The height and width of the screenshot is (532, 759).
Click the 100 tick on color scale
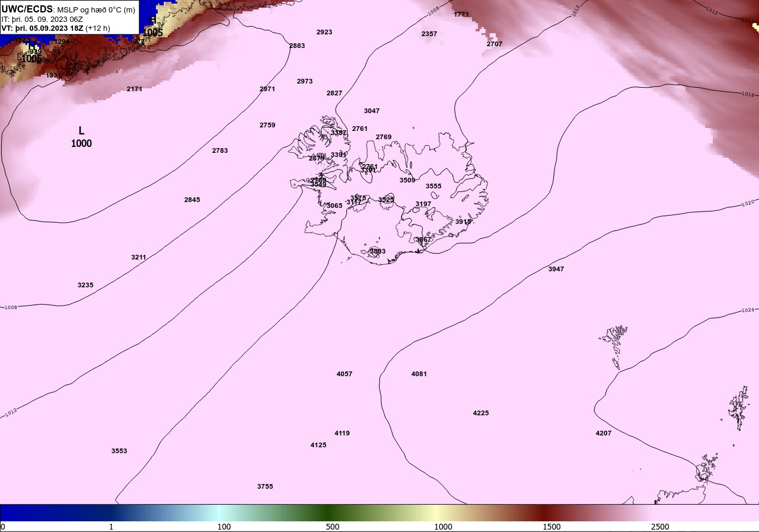224,527
